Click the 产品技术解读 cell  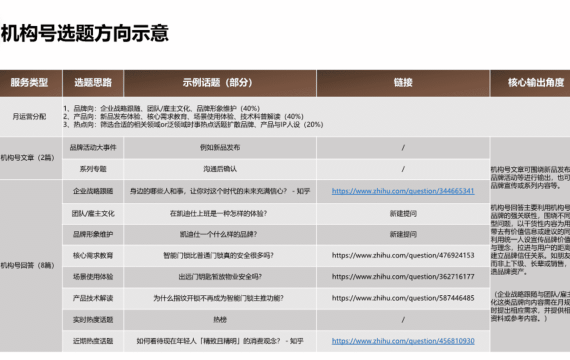(93, 298)
